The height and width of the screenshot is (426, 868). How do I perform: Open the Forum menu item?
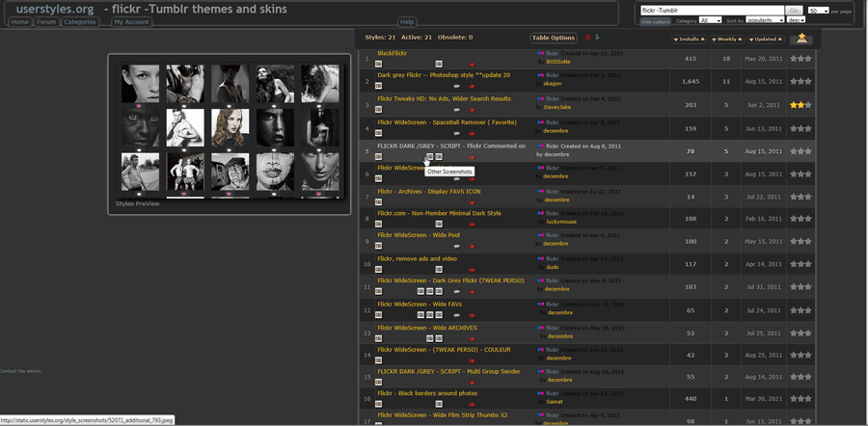[x=47, y=22]
